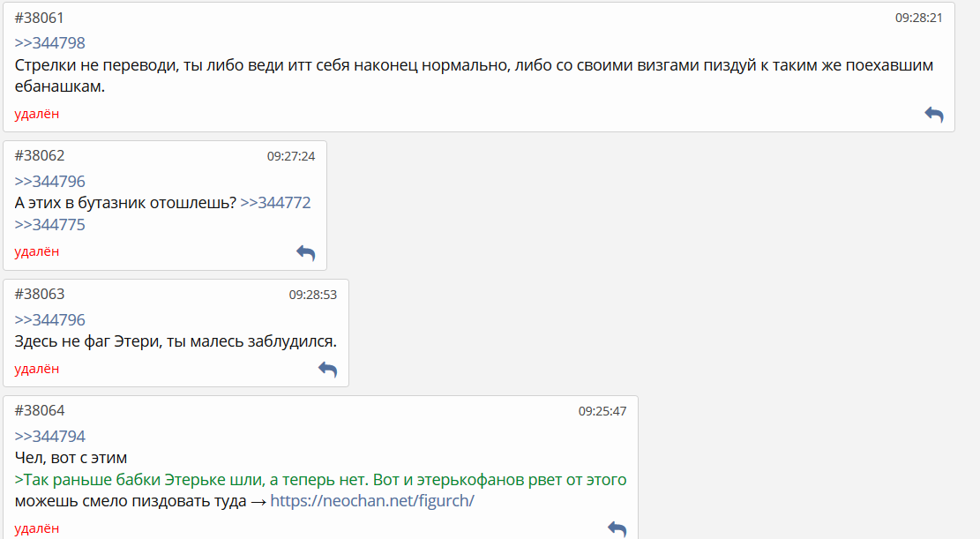Hit the reply arrow on post #38064
This screenshot has height=539, width=980.
click(x=617, y=528)
